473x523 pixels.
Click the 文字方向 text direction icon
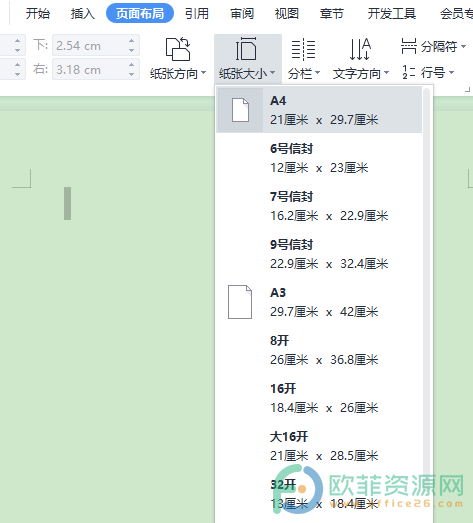360,49
